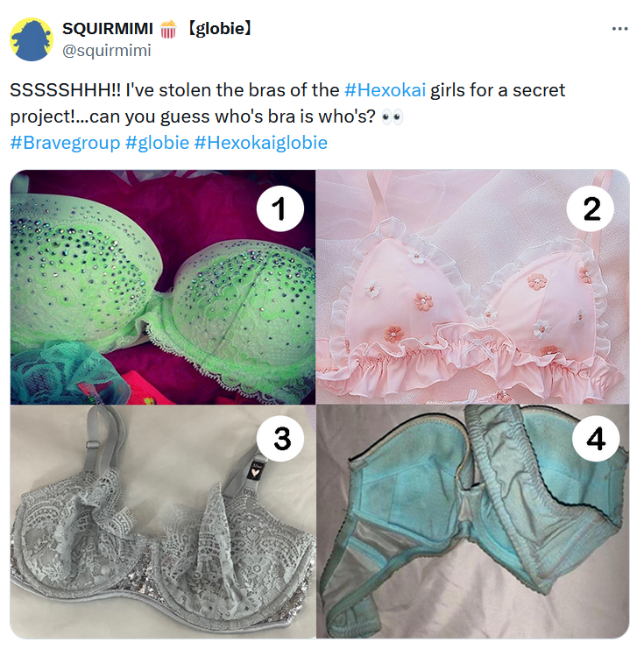Viewport: 644px width, 649px height.
Task: Open the SQUIRMIMI display name profile link
Action: click(108, 29)
